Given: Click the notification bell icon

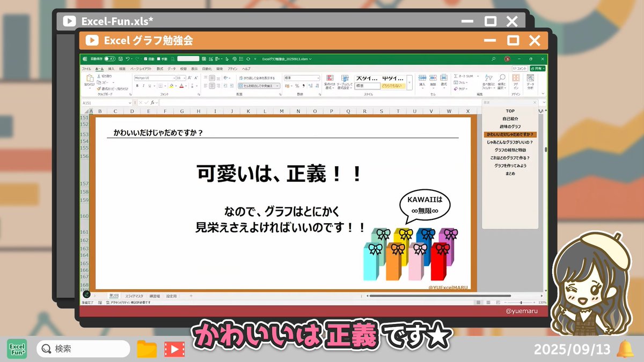Looking at the screenshot, I should [x=625, y=349].
